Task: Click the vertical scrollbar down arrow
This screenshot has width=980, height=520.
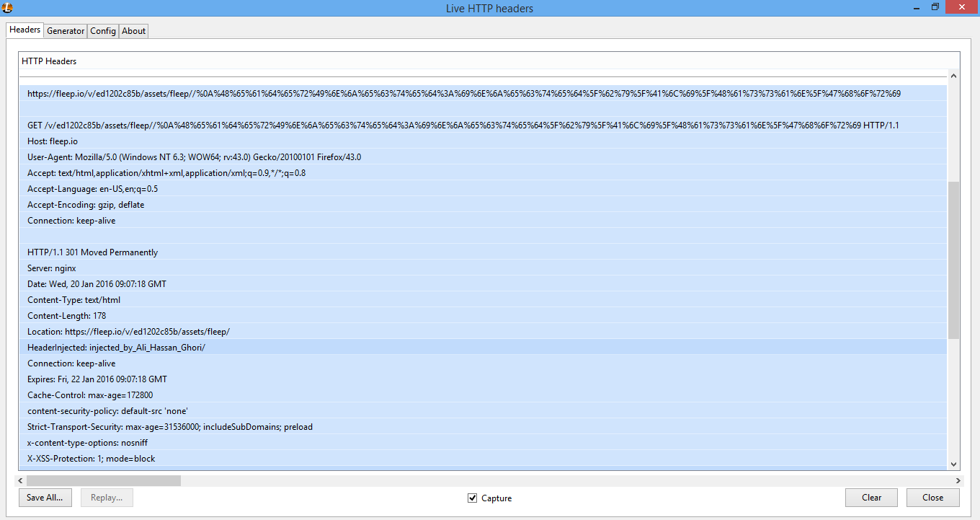Action: pyautogui.click(x=953, y=465)
